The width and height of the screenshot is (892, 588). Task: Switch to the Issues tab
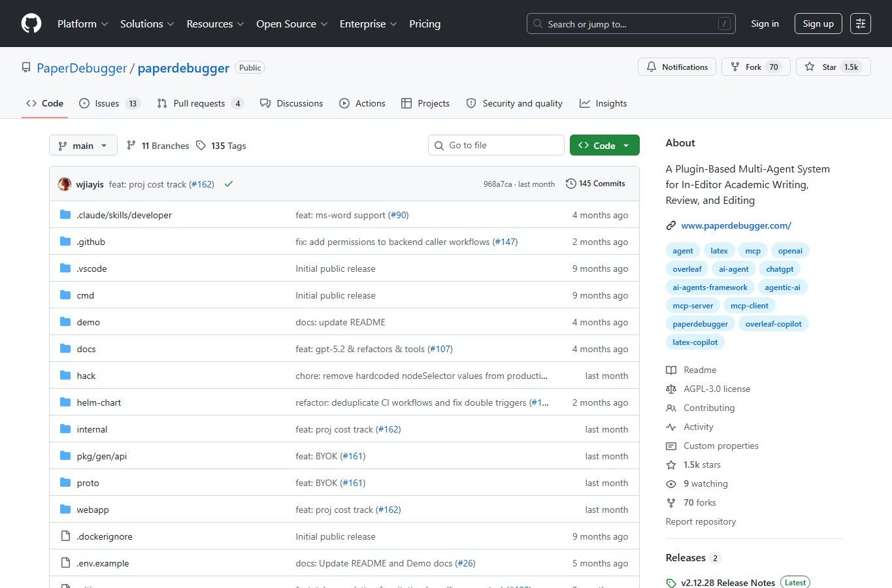[x=109, y=103]
